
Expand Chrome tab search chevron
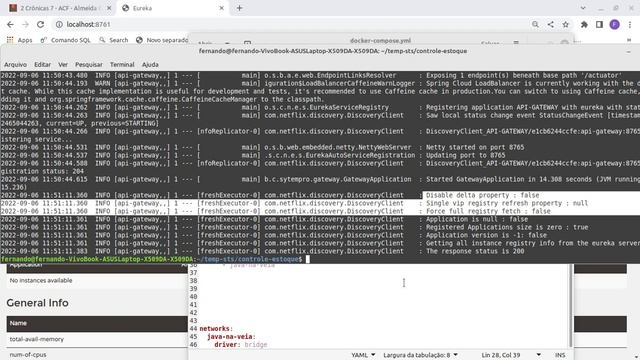(583, 8)
